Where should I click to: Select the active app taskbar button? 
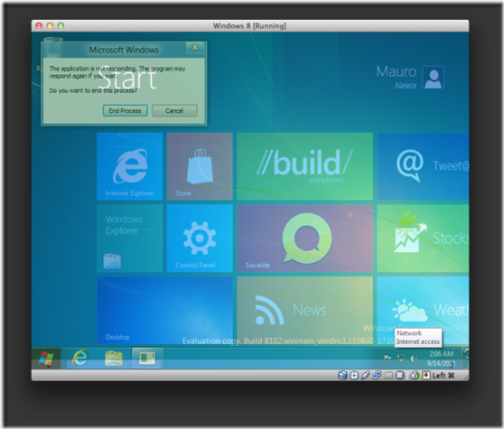click(x=147, y=358)
